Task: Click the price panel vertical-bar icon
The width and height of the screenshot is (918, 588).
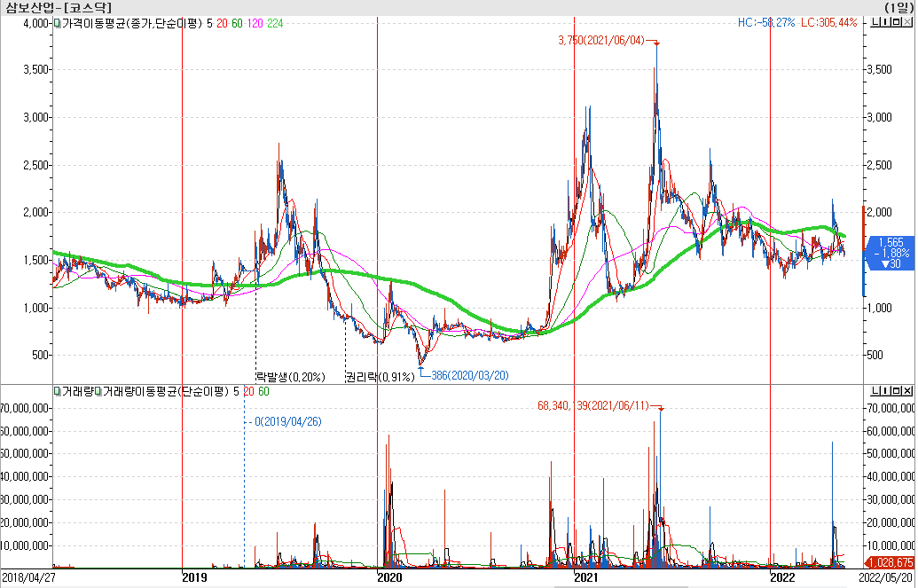Action: click(x=886, y=23)
